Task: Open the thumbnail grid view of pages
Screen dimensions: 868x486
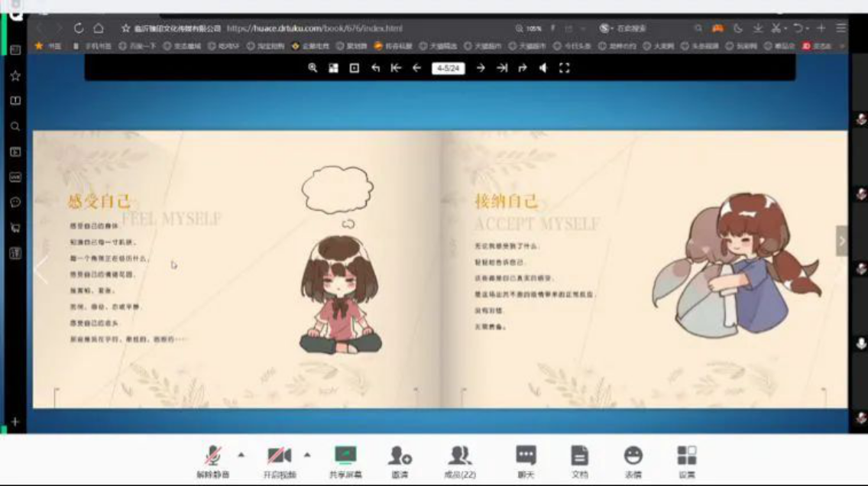Action: pos(333,68)
